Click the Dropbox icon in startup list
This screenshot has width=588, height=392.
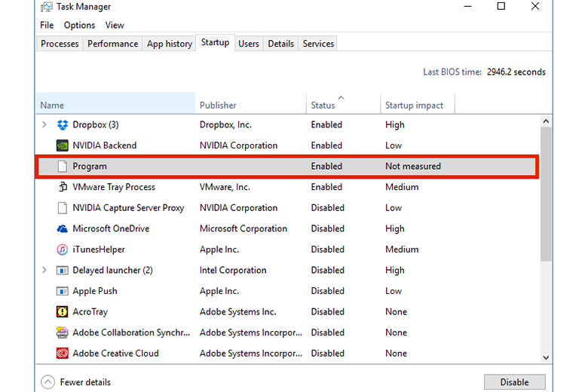[63, 124]
